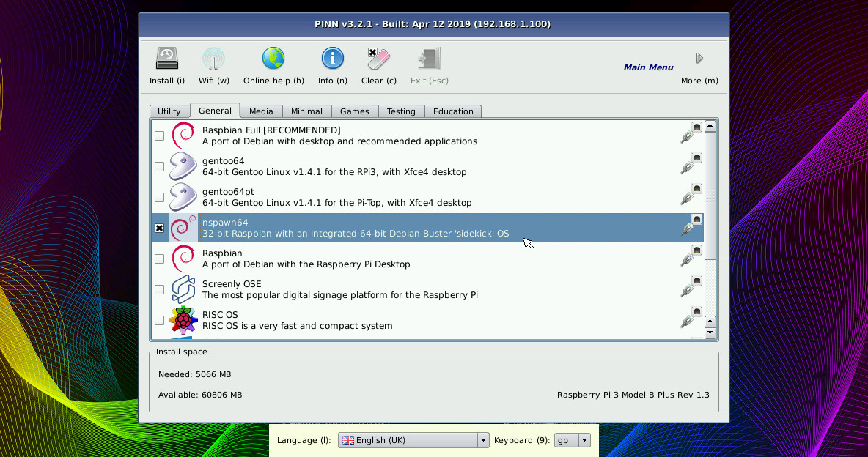This screenshot has height=457, width=868.
Task: Click the OS list scrollbar thumb
Action: 710,196
